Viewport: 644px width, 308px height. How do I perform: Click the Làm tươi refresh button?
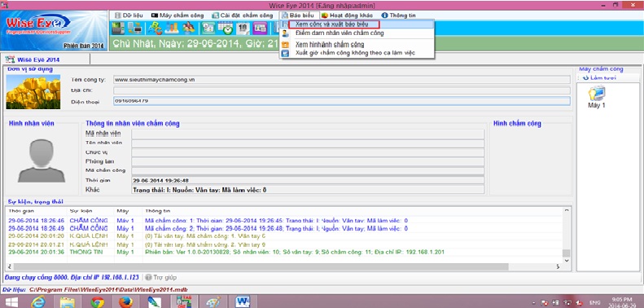coord(599,77)
